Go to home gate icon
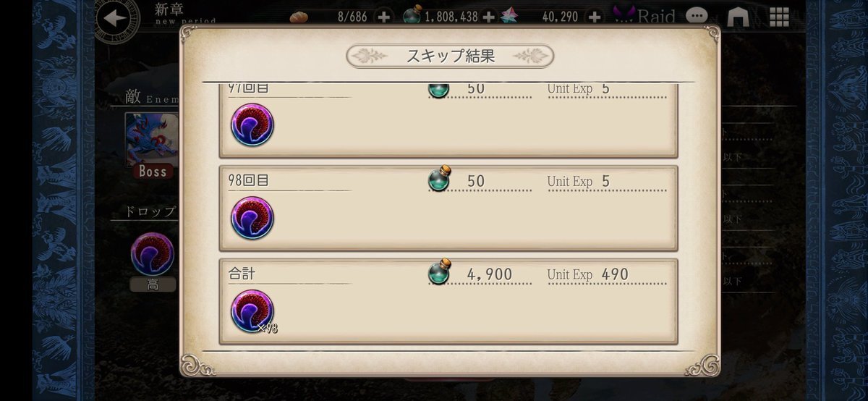Screen dimensions: 868x401 point(738,17)
